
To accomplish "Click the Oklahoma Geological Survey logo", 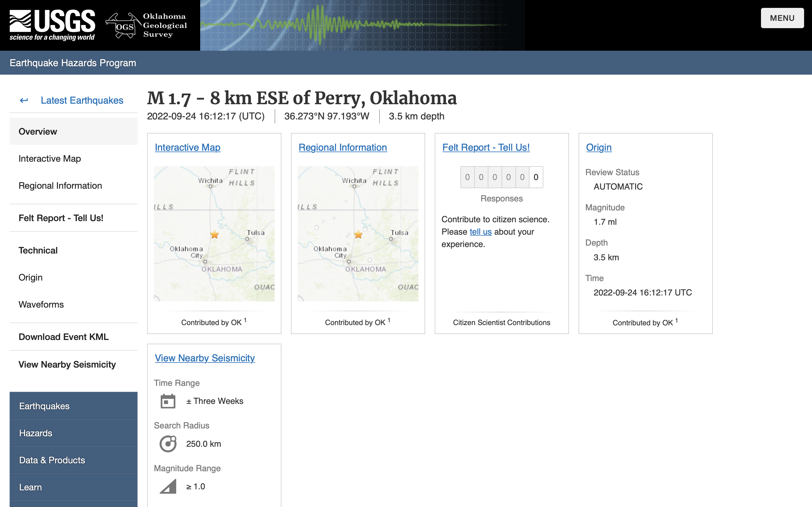I will tap(146, 25).
